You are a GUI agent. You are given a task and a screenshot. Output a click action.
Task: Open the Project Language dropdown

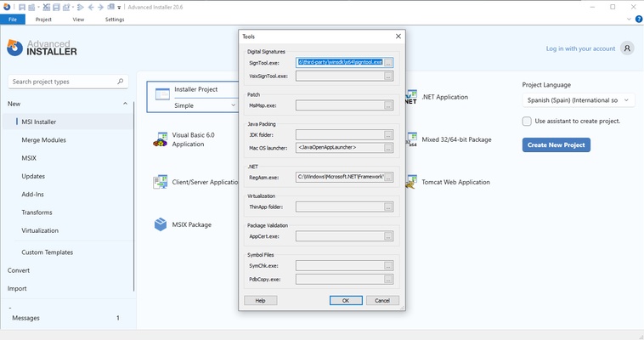[579, 100]
